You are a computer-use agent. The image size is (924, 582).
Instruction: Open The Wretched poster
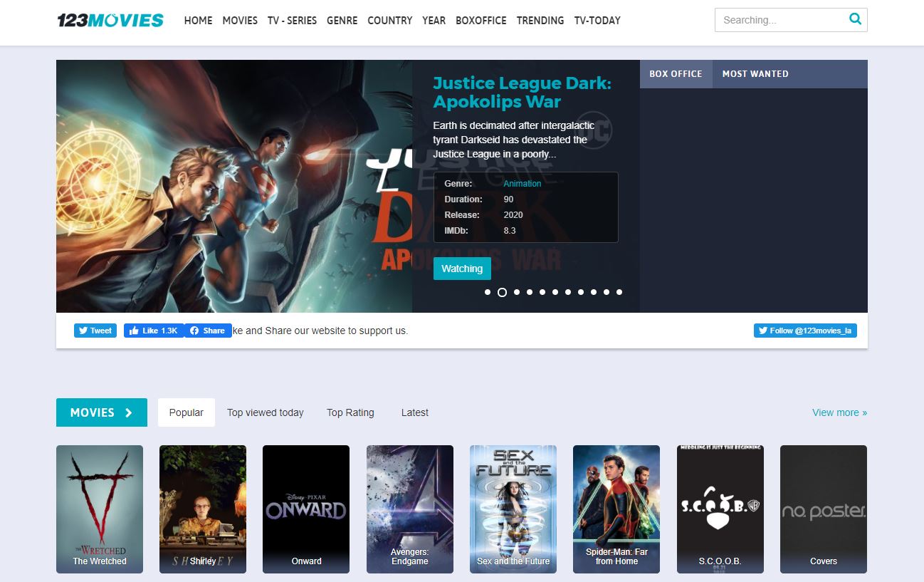point(100,509)
